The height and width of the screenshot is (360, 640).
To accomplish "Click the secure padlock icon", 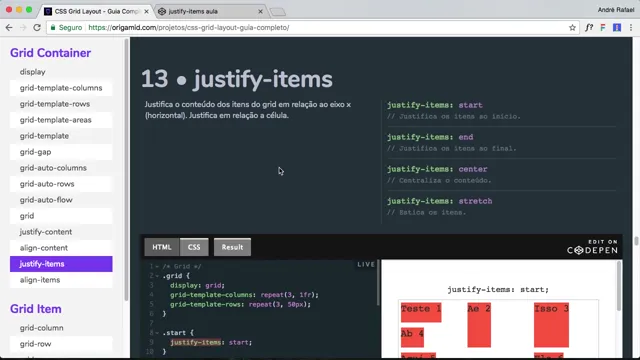I will [53, 27].
